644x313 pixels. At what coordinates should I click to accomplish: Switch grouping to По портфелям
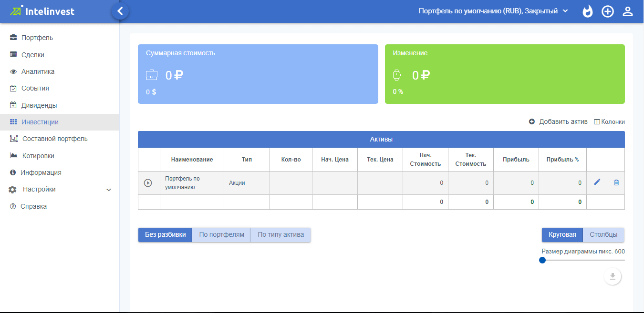coord(221,234)
